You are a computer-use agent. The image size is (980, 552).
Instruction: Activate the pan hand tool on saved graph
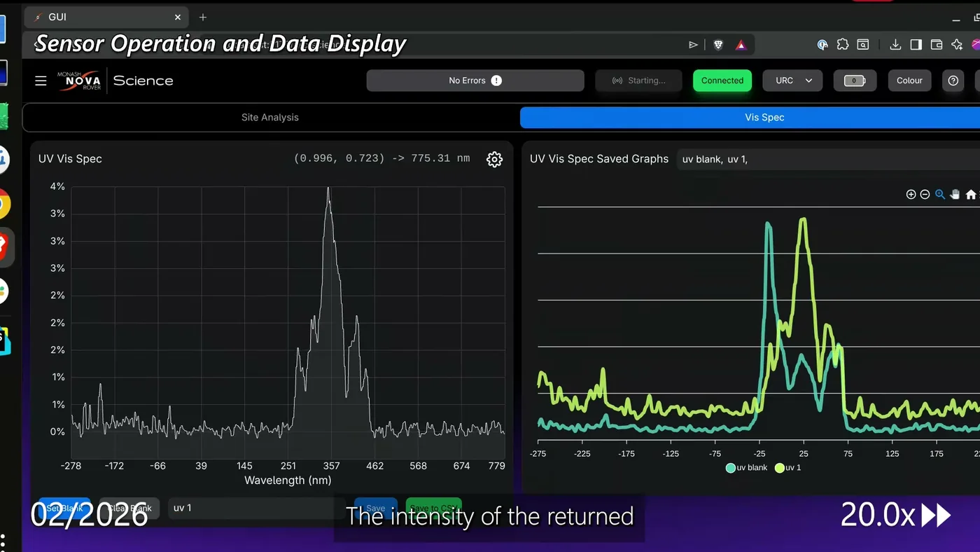tap(955, 195)
